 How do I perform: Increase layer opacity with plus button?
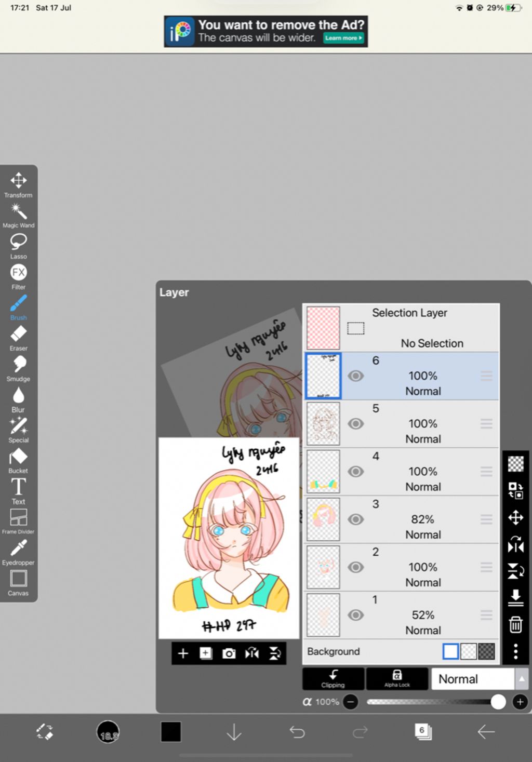pyautogui.click(x=520, y=702)
